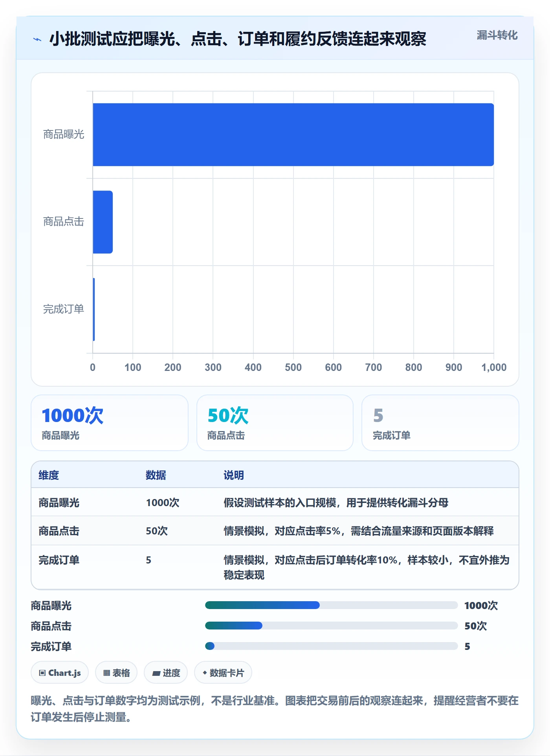
Task: Click the 商品点击 table row name cell
Action: 59,531
